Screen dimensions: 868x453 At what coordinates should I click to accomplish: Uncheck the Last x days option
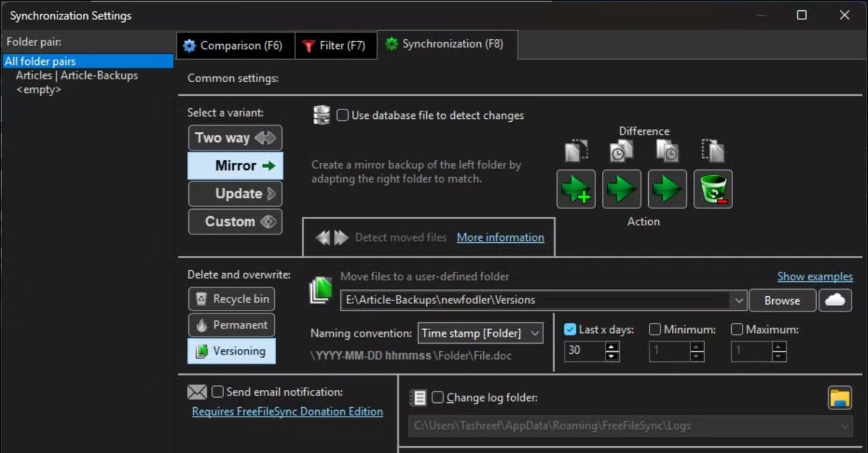coord(570,329)
